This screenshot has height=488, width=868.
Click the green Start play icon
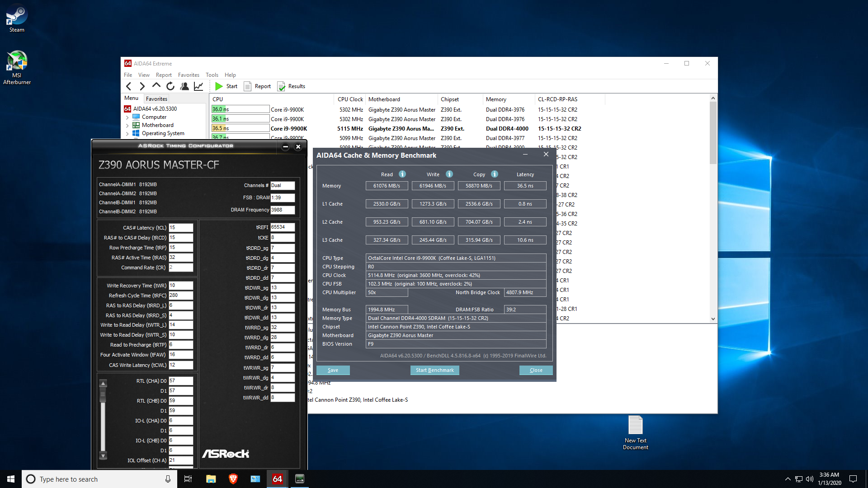click(219, 86)
